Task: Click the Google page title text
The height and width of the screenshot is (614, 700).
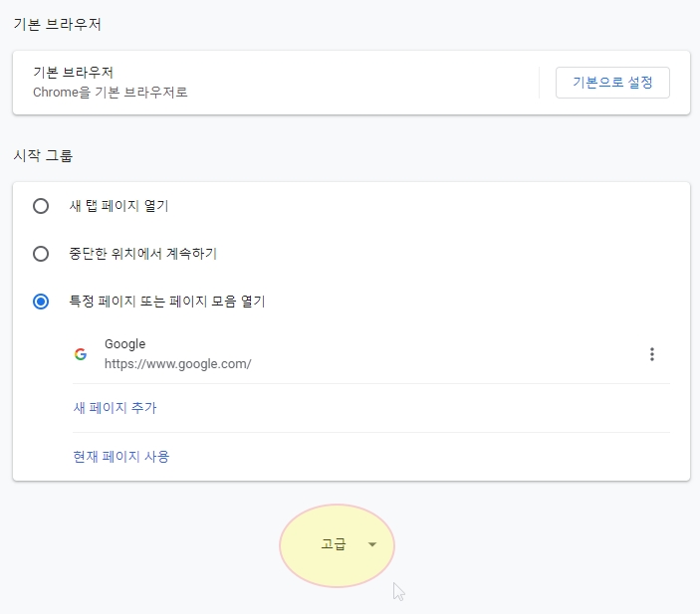Action: (125, 344)
